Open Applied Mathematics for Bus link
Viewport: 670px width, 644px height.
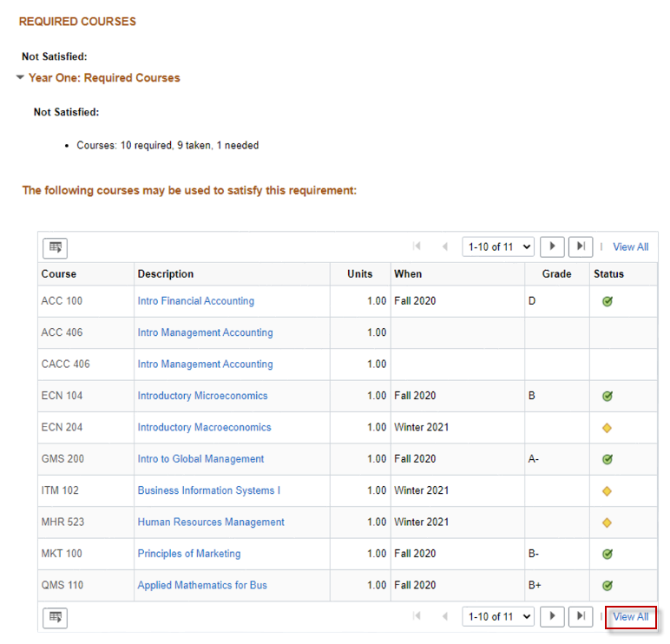202,586
